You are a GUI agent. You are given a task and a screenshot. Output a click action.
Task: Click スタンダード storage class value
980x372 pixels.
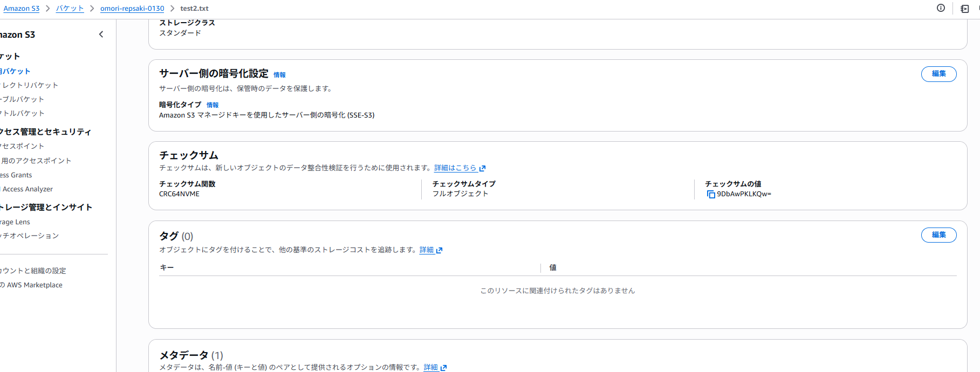click(180, 33)
